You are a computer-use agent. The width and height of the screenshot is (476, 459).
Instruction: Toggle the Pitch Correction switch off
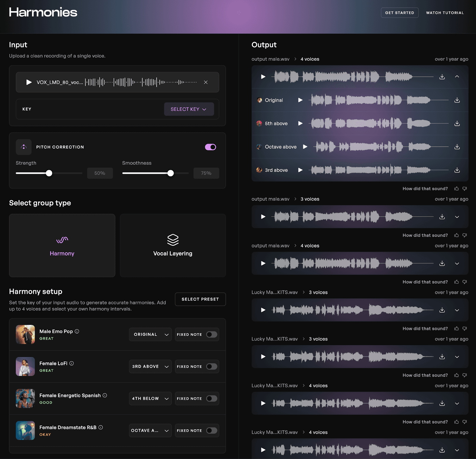point(210,147)
